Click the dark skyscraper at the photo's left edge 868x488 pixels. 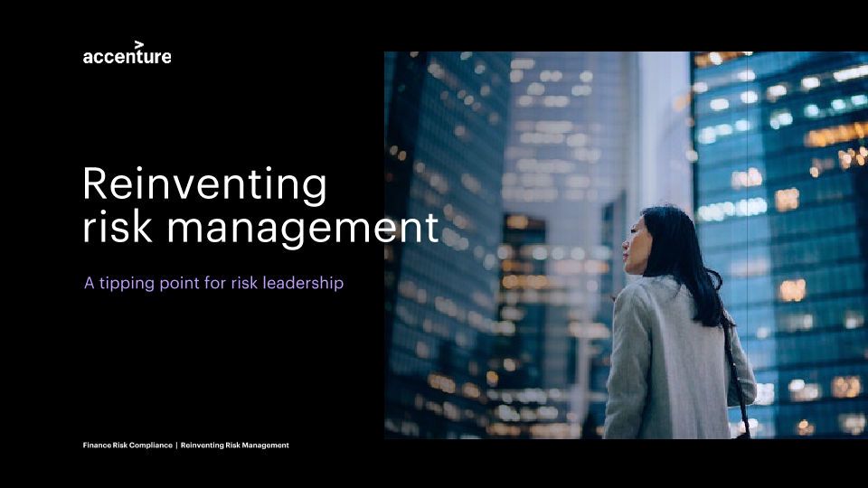(x=434, y=226)
